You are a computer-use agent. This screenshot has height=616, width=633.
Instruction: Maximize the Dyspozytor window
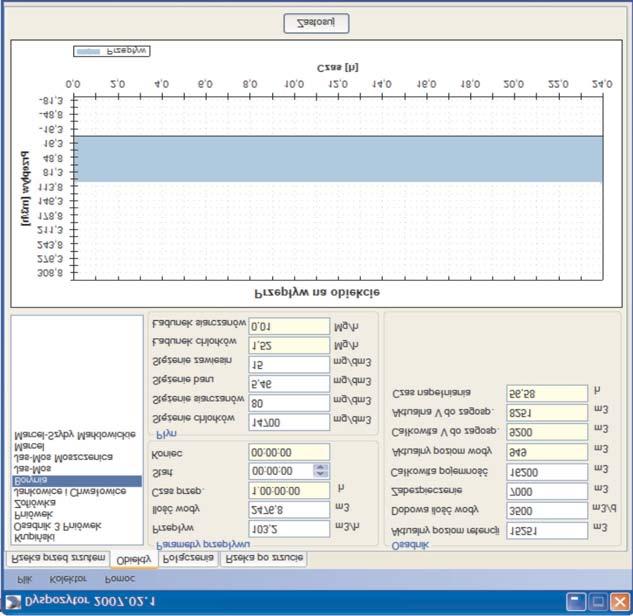(598, 602)
